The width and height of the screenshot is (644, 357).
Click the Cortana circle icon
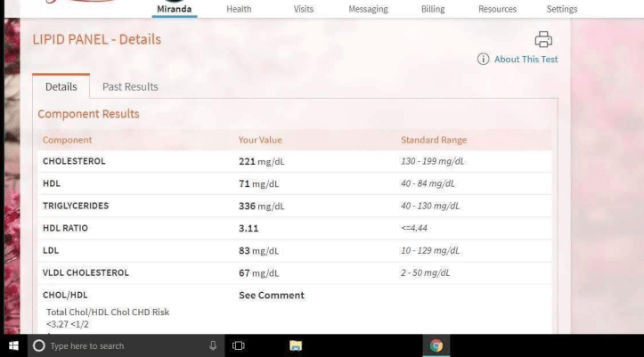[x=38, y=345]
